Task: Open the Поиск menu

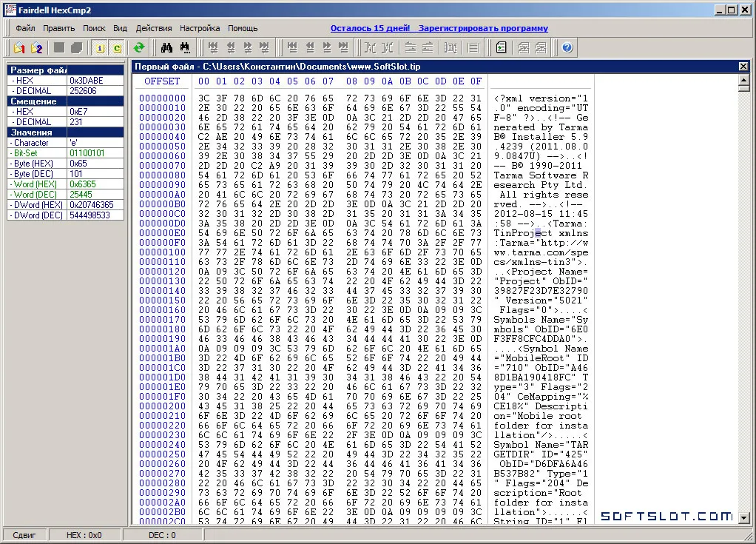Action: [x=93, y=28]
